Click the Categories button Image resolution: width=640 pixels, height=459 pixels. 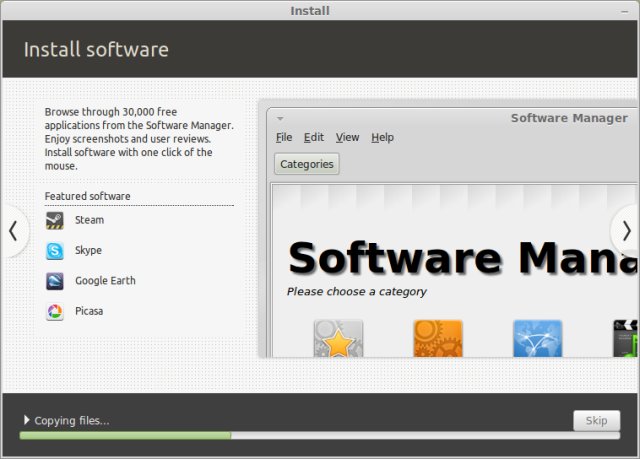(307, 164)
